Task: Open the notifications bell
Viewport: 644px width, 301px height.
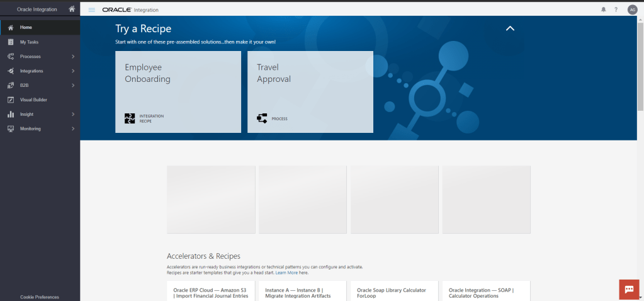Action: pyautogui.click(x=604, y=9)
